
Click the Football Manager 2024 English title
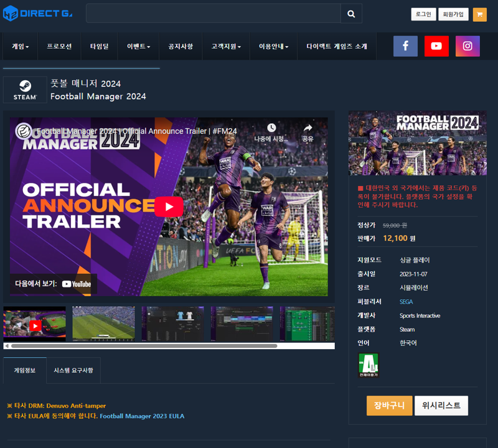click(x=98, y=96)
